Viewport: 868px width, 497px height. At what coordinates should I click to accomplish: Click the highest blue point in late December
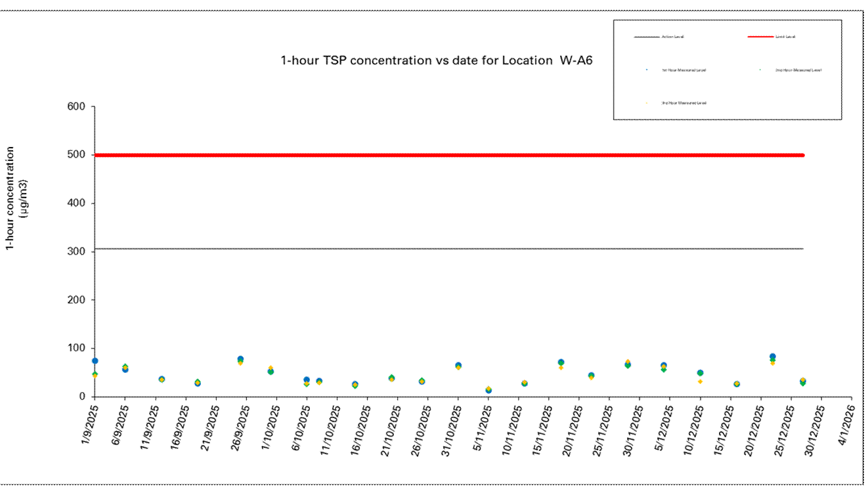pyautogui.click(x=773, y=357)
